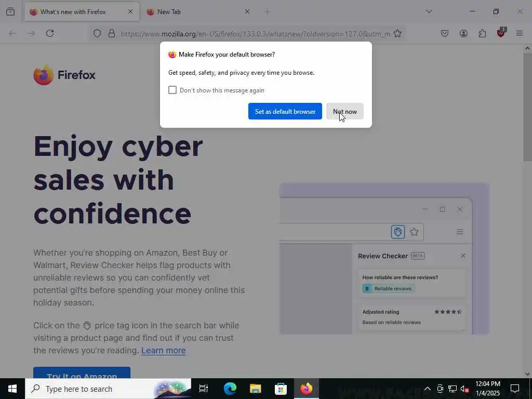
Task: Open site security padlock info
Action: (112, 33)
